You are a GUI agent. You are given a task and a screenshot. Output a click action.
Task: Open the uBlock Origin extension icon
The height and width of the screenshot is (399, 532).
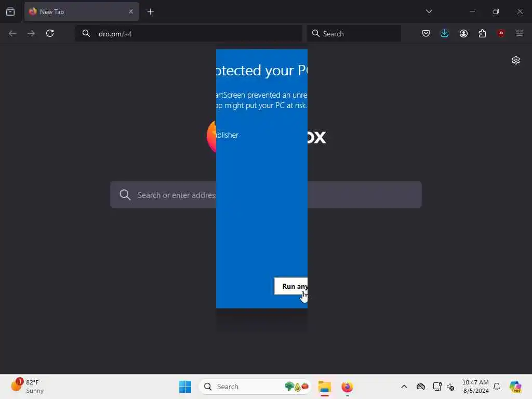click(x=501, y=33)
